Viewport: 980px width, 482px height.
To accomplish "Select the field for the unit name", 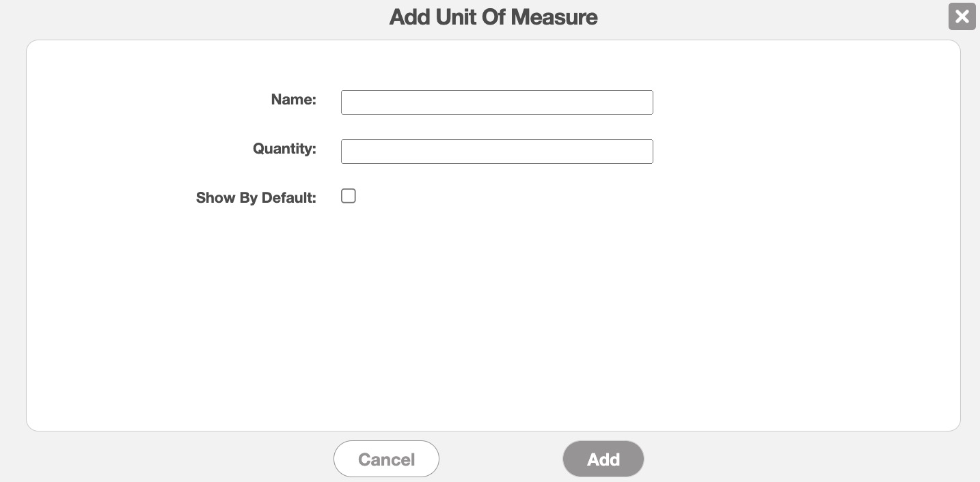I will click(x=497, y=102).
